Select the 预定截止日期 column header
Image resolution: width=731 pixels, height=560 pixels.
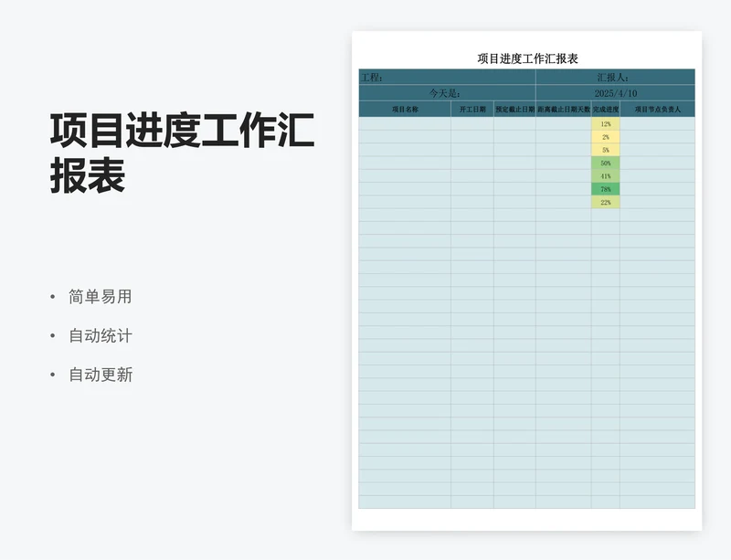click(514, 109)
